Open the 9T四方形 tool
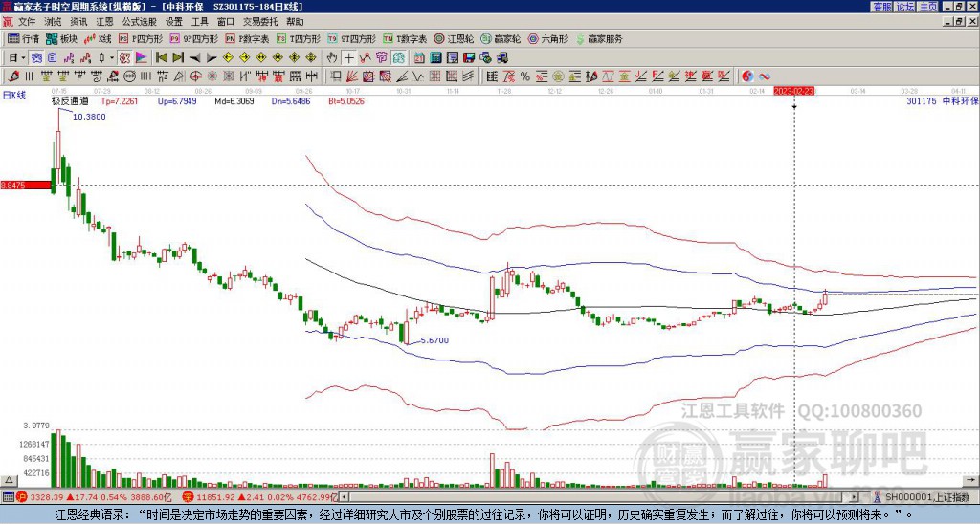This screenshot has width=980, height=524. [351, 38]
